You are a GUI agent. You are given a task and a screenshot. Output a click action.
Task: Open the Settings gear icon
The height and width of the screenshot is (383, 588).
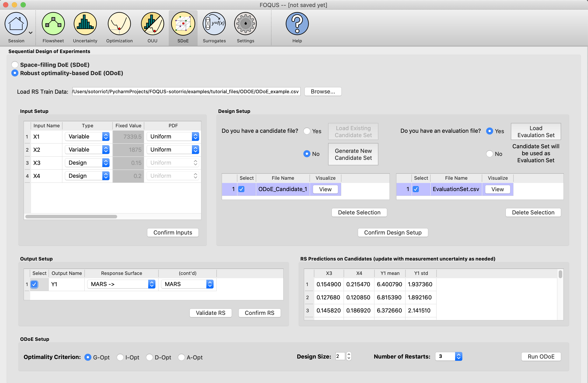pos(245,24)
